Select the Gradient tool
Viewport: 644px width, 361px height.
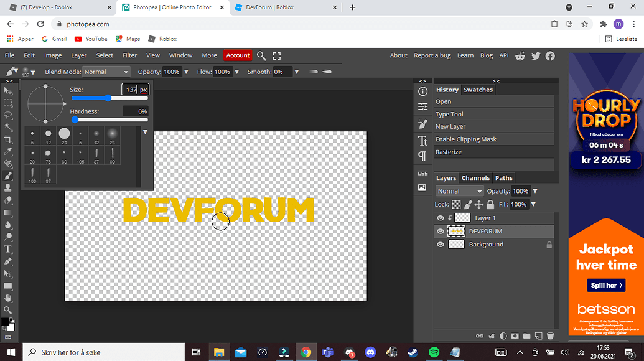8,212
